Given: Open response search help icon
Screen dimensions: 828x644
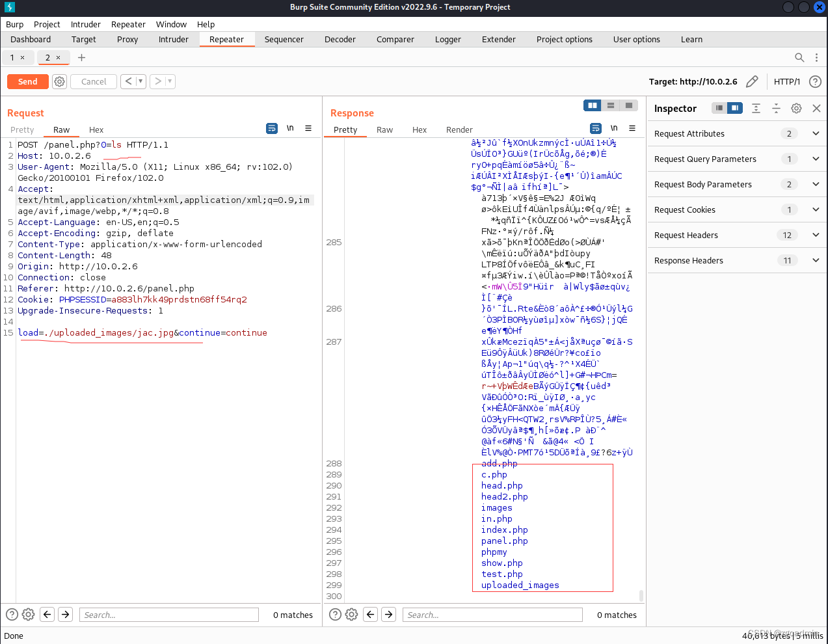Looking at the screenshot, I should coord(335,614).
